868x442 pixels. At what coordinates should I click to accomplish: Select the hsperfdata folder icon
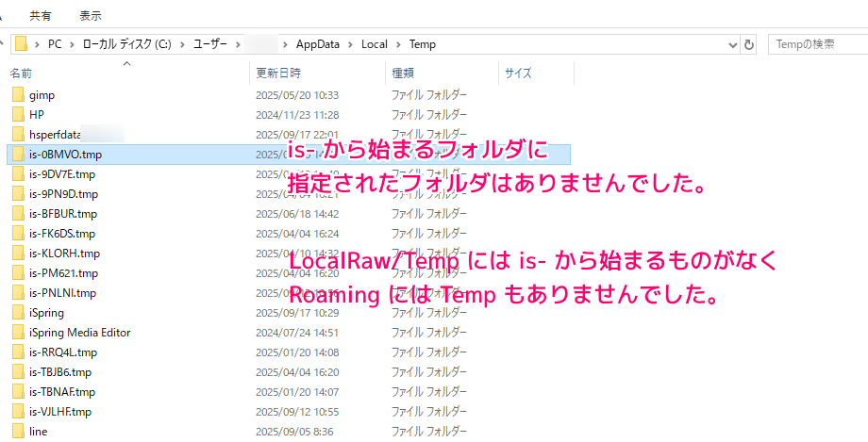point(18,135)
